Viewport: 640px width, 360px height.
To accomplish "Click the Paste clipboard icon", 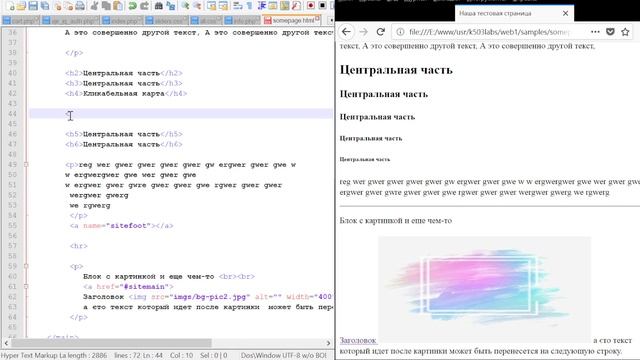I will (118, 6).
